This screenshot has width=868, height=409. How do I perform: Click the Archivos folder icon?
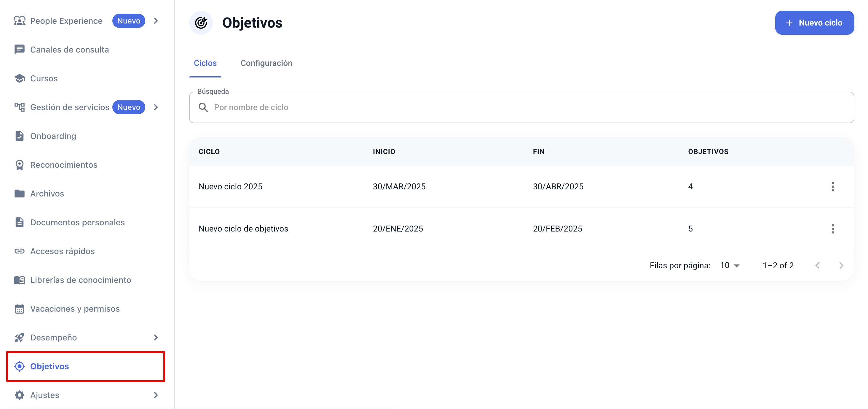point(20,193)
